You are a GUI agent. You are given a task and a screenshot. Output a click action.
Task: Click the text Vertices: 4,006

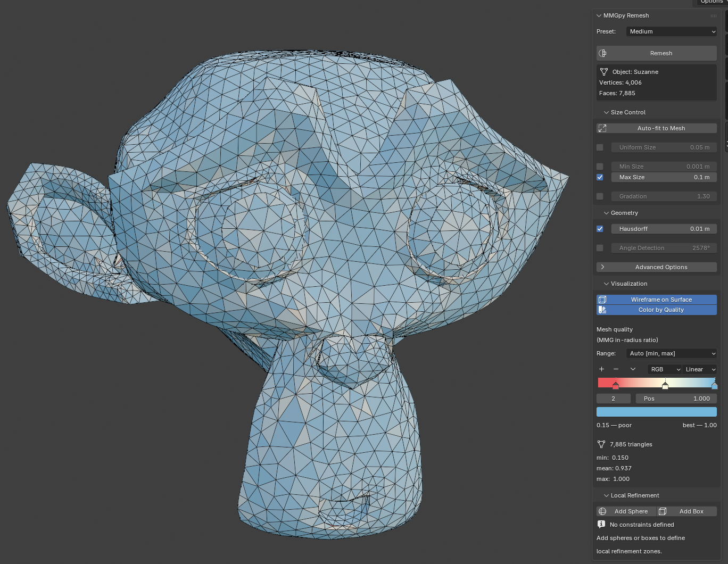tap(621, 82)
